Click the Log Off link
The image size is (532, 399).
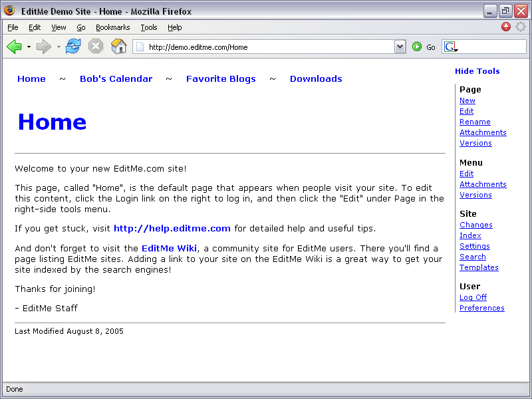pos(473,297)
